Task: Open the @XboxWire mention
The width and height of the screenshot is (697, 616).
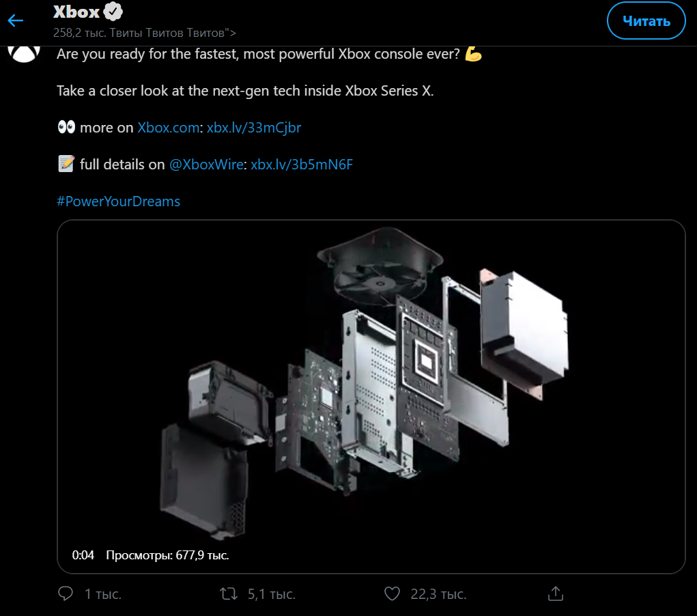Action: (x=206, y=165)
